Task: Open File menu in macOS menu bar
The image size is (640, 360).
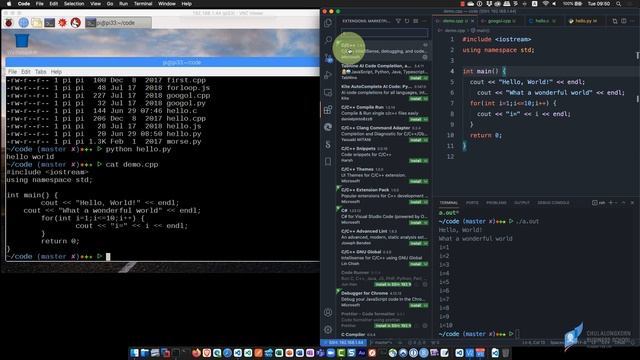Action: point(40,4)
